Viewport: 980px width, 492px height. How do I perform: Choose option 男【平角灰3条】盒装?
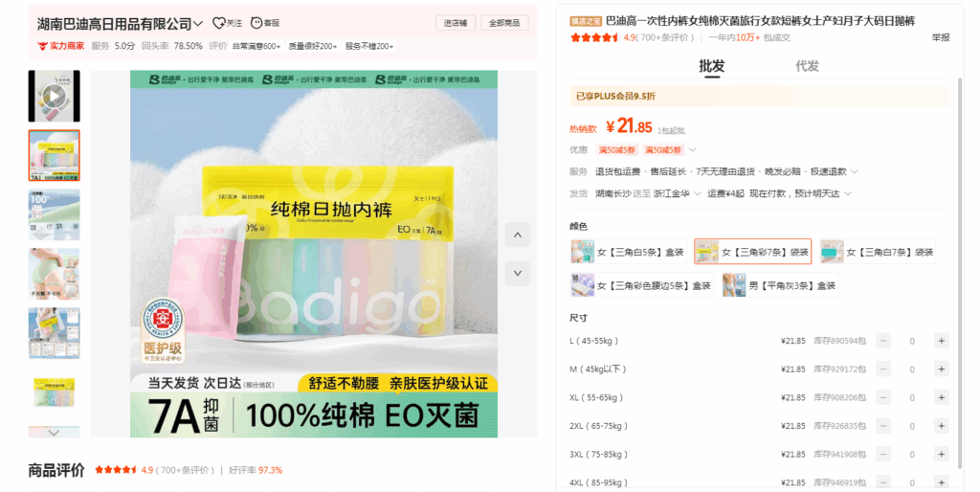click(779, 285)
